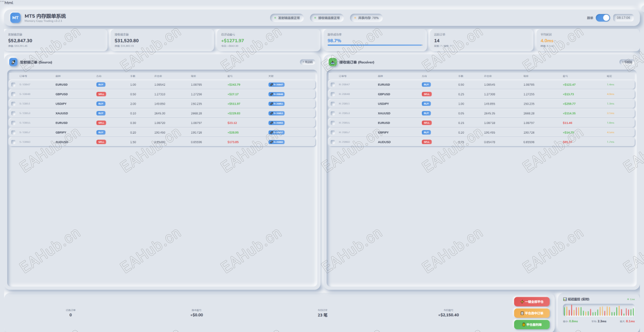This screenshot has width=644, height=332.
Task: Click the 08:17:06 clock display
Action: 623,18
